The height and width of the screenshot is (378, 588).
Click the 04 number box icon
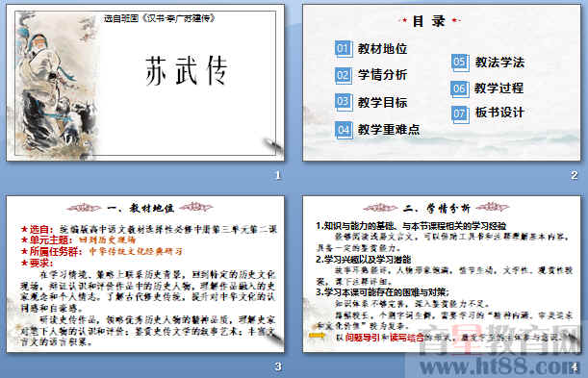344,130
